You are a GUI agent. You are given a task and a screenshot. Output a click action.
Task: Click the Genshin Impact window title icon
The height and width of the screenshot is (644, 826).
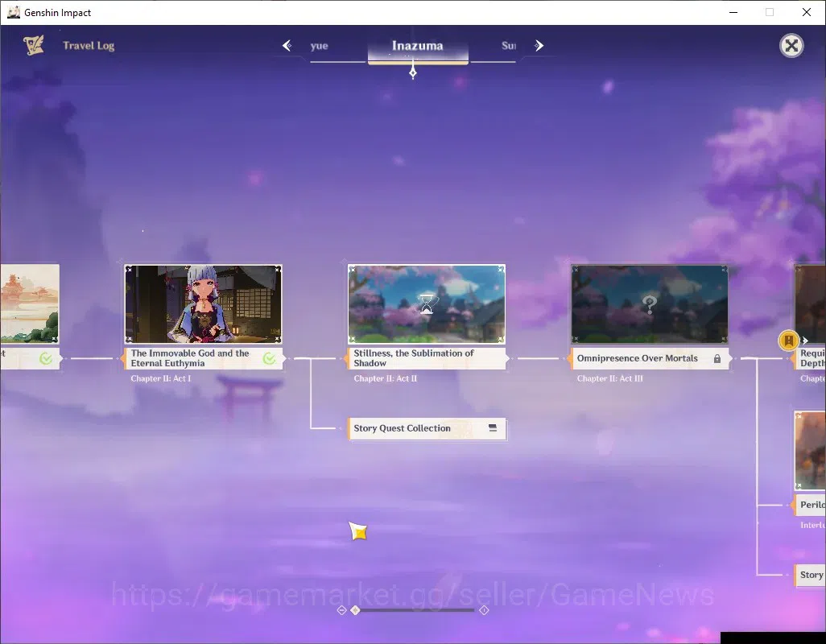[x=13, y=12]
